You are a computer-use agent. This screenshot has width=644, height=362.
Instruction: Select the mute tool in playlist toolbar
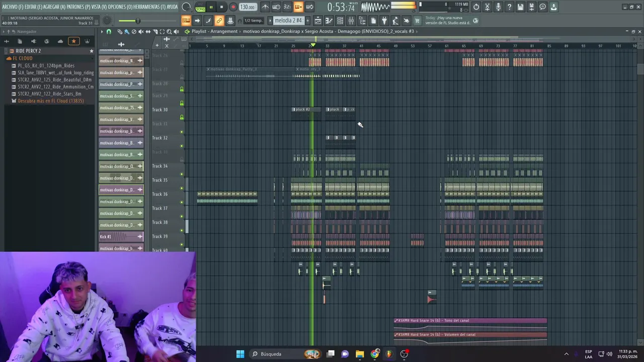click(x=141, y=32)
